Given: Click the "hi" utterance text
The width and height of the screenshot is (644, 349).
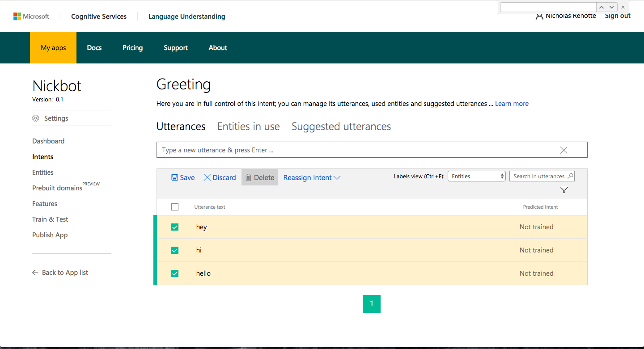Looking at the screenshot, I should [199, 250].
